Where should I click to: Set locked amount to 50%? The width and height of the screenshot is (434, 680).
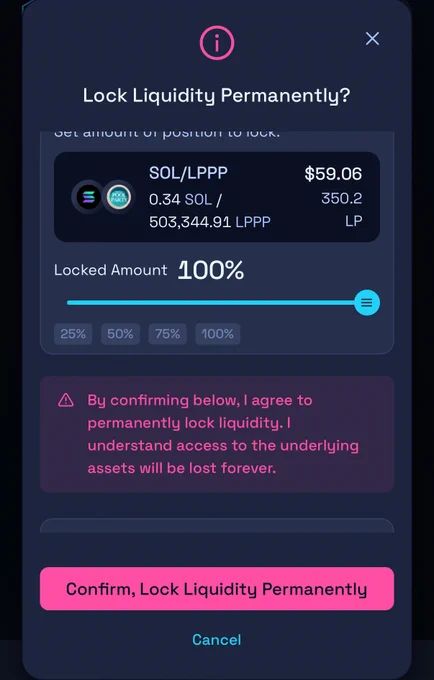[x=120, y=334]
